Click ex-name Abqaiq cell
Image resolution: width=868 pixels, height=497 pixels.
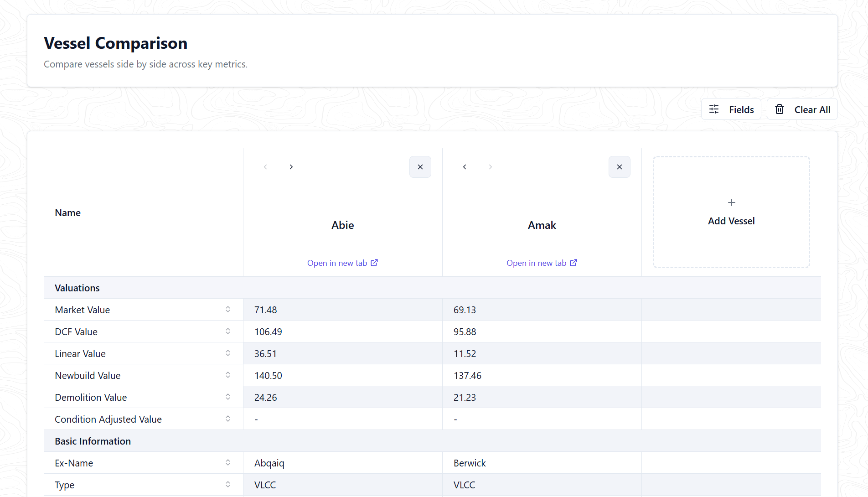tap(342, 463)
